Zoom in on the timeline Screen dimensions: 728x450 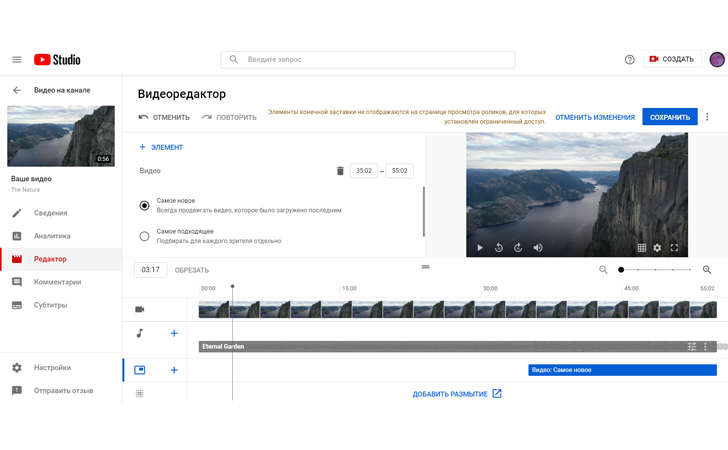(x=707, y=270)
